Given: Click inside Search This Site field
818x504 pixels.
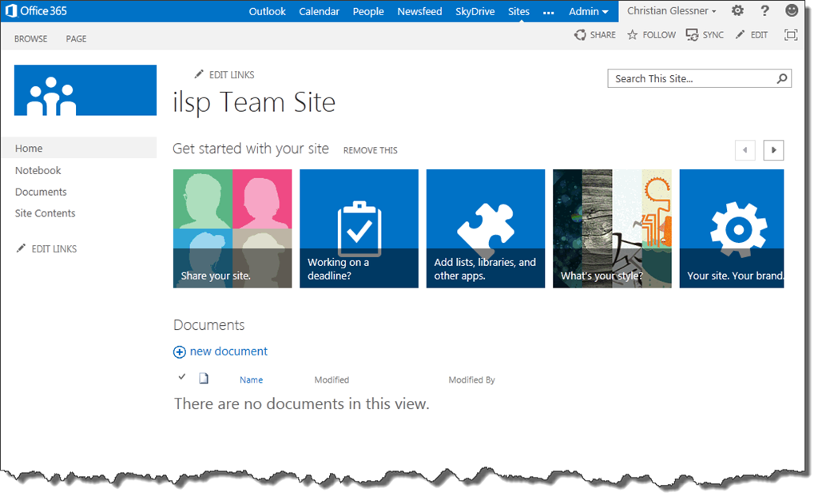Looking at the screenshot, I should [x=691, y=79].
